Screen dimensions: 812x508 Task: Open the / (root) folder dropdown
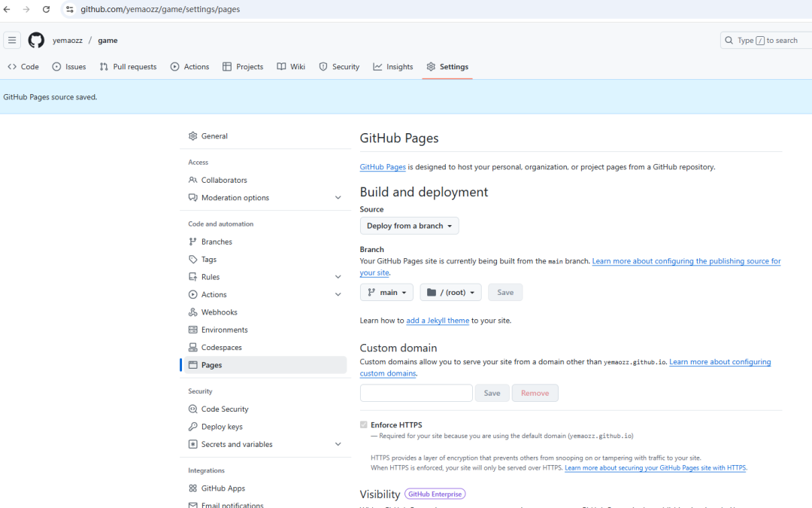(450, 292)
